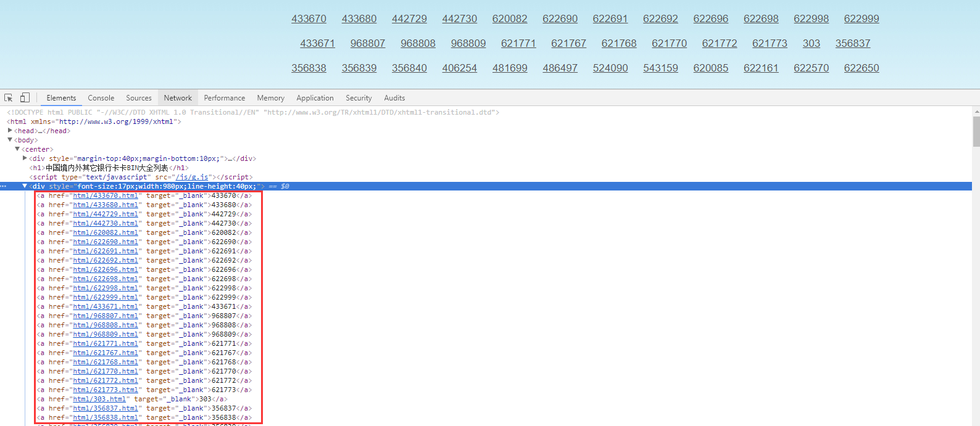Open the 622999 page link

click(x=862, y=19)
